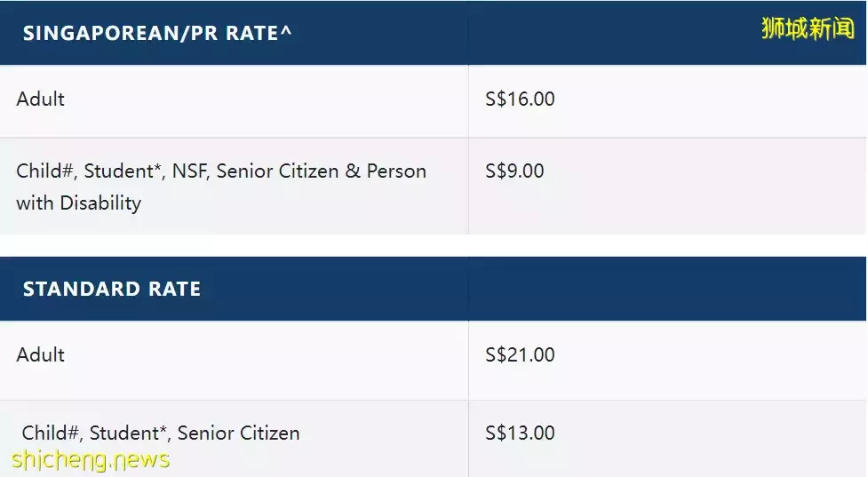
Task: Click the S$9.00 concession price
Action: pos(514,171)
